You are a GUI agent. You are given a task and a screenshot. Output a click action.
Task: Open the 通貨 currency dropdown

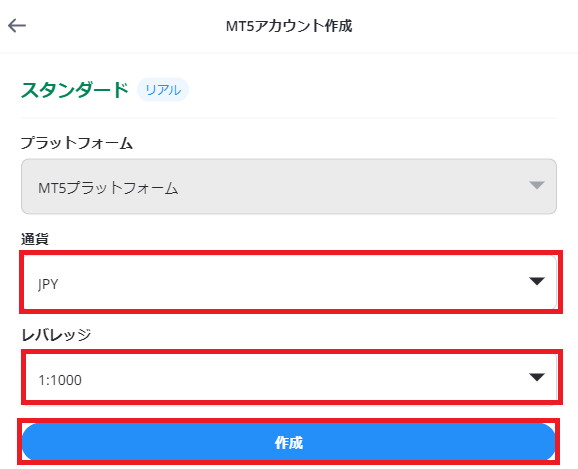[x=289, y=282]
